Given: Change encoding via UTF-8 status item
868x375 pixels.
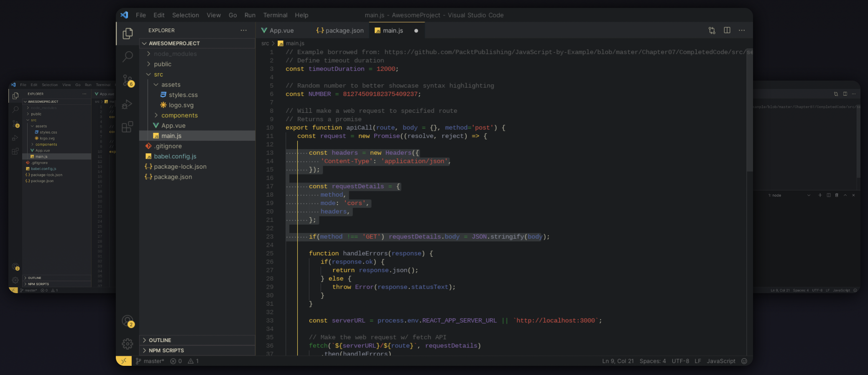Looking at the screenshot, I should [680, 361].
